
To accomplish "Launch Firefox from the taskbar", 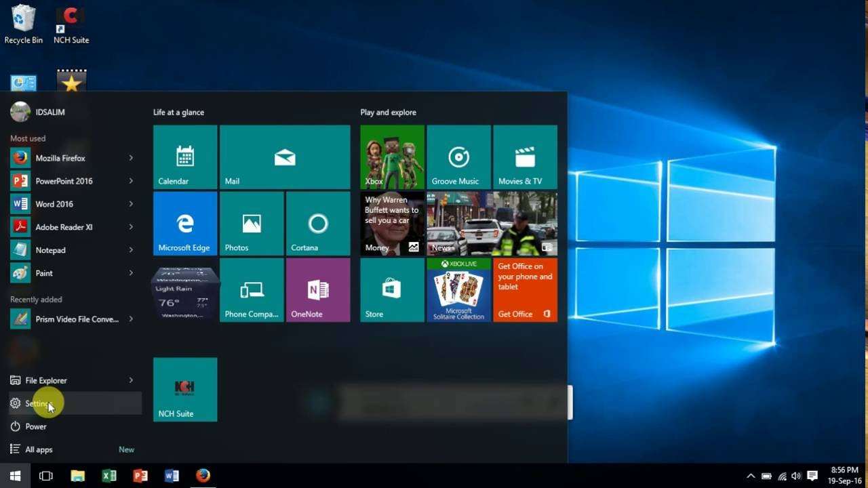I will [203, 476].
